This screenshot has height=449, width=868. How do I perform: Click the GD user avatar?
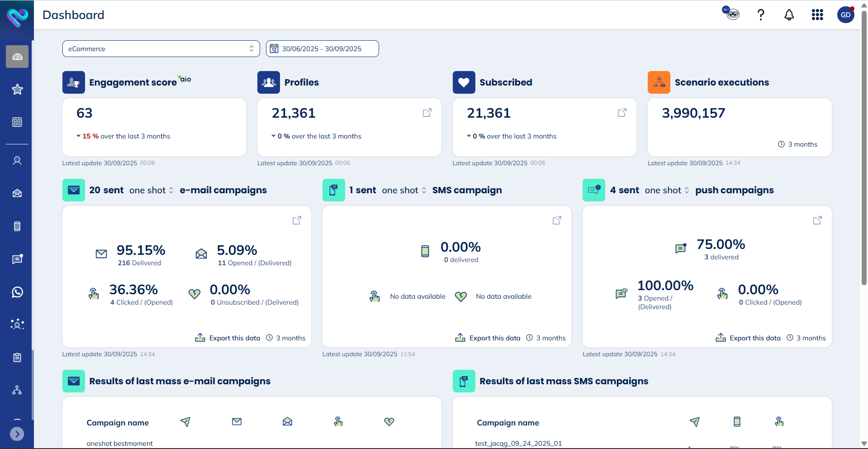[845, 15]
